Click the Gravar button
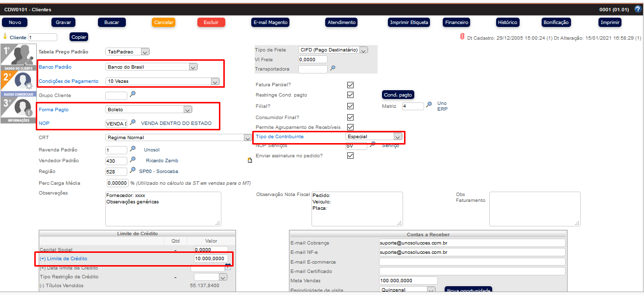Image resolution: width=644 pixels, height=295 pixels. pyautogui.click(x=64, y=23)
